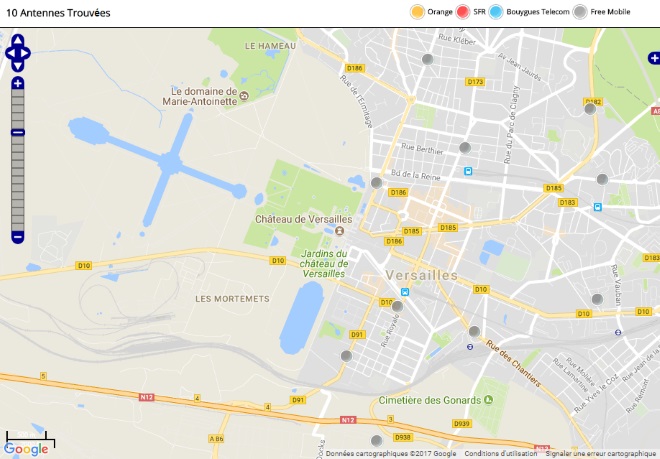The image size is (660, 459).
Task: Zoom in using the plus button
Action: point(18,83)
